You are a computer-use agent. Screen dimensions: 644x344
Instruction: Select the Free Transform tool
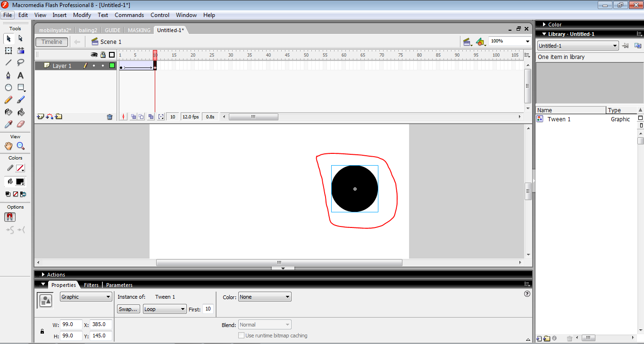(8, 50)
